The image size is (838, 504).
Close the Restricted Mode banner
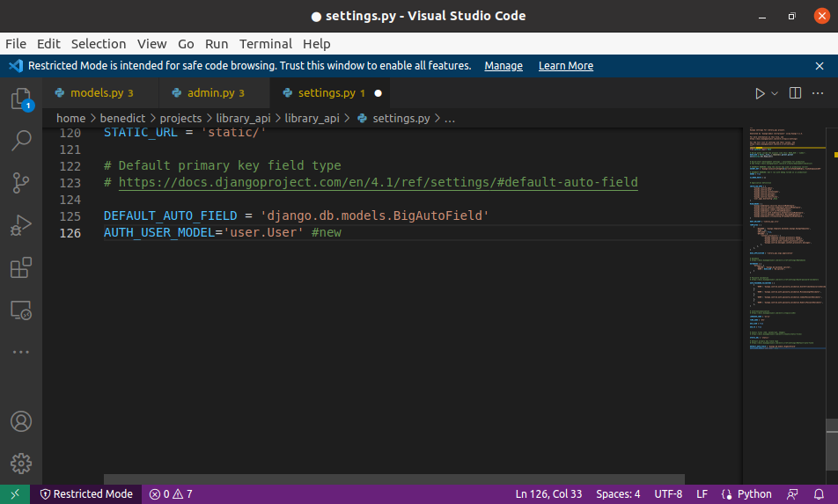(820, 66)
